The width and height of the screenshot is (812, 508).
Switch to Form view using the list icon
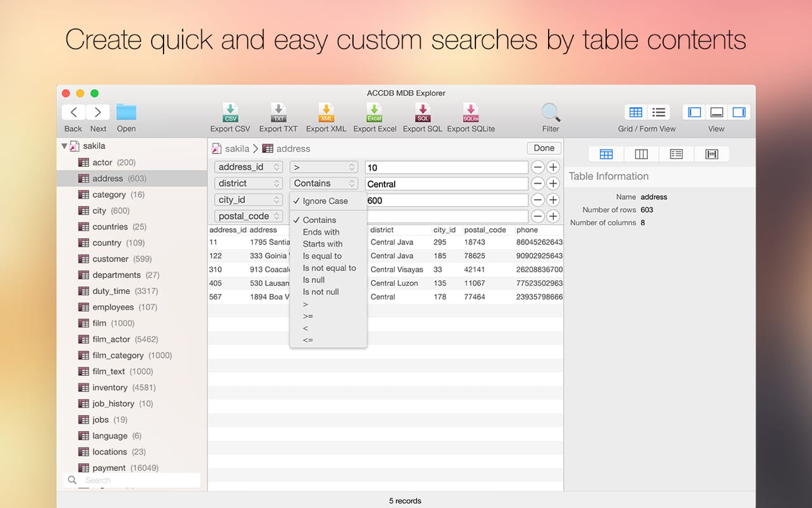click(659, 112)
